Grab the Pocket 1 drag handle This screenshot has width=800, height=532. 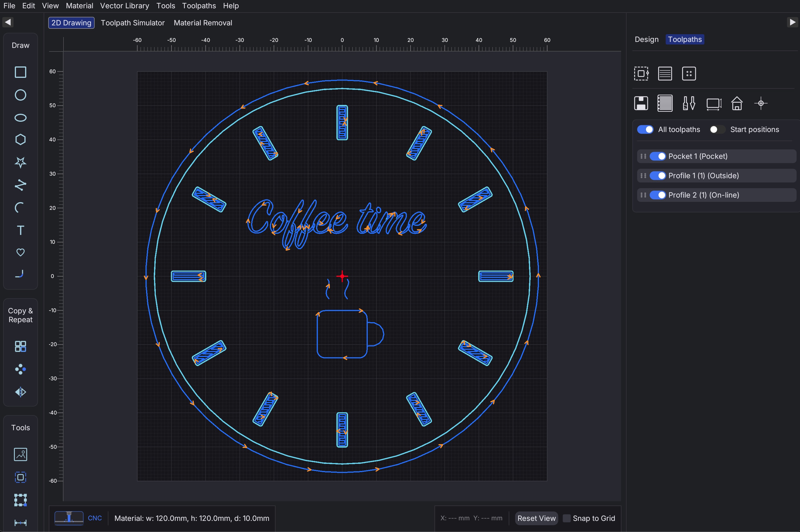pos(643,156)
